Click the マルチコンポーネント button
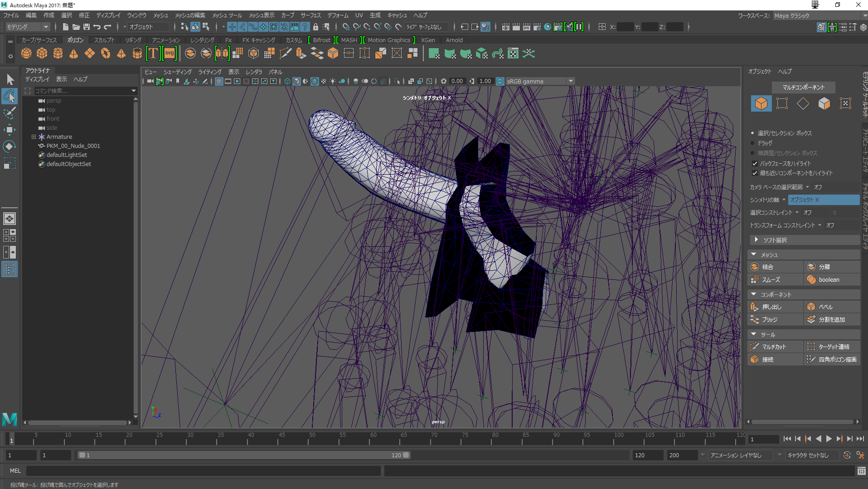 click(803, 87)
